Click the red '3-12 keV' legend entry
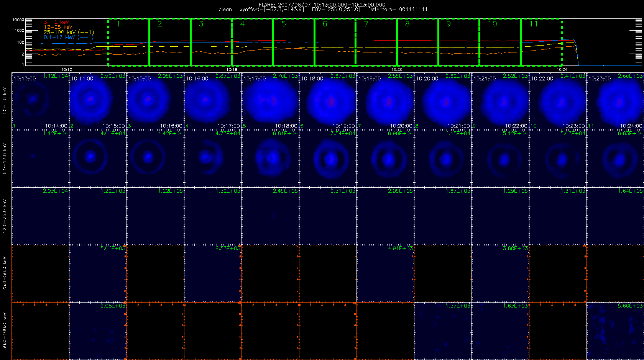The height and width of the screenshot is (360, 644). click(x=56, y=22)
